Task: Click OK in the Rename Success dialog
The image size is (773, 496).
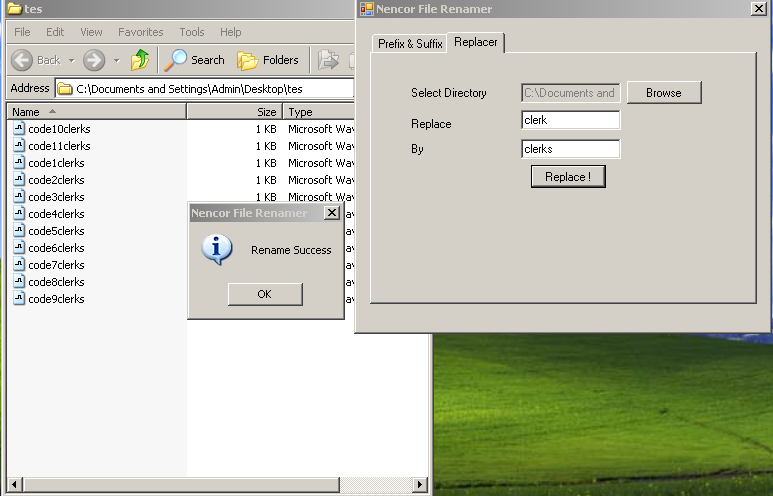Action: click(x=265, y=294)
